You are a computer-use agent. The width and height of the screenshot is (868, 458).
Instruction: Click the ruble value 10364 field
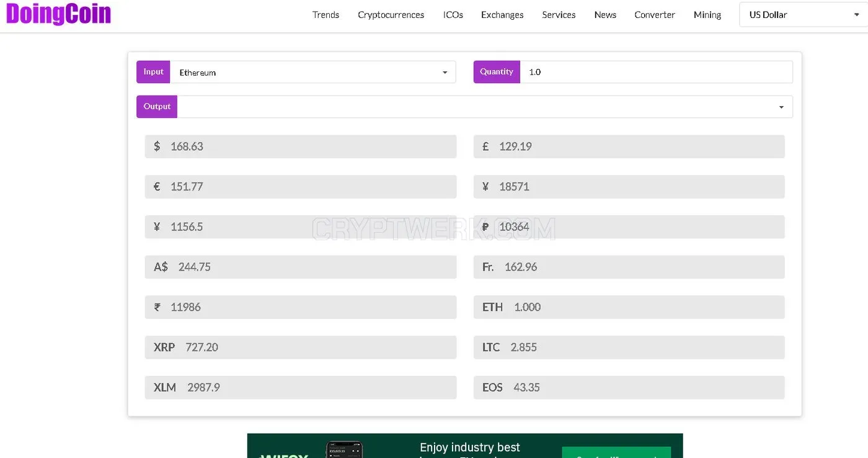(629, 227)
